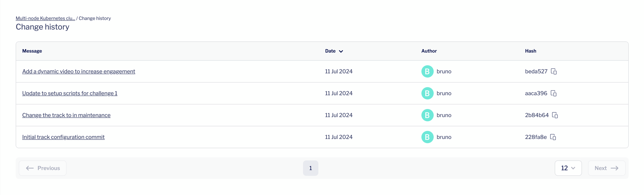Image resolution: width=644 pixels, height=195 pixels.
Task: Copy the beda527 commit hash
Action: pos(554,71)
